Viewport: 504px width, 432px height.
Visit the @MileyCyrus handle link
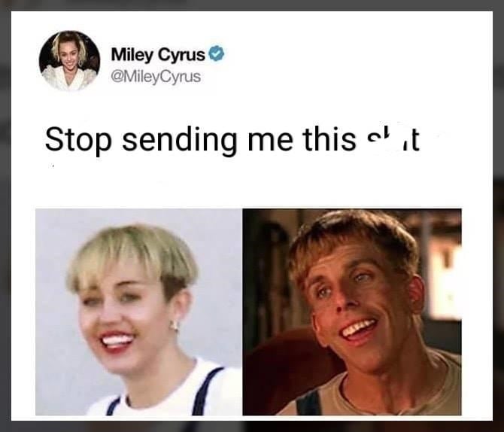pos(156,77)
